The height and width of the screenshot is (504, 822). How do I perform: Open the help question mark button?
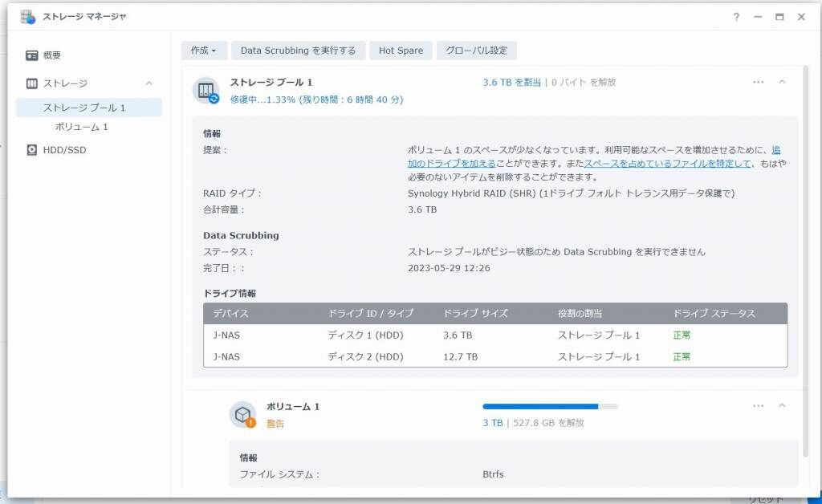point(736,17)
